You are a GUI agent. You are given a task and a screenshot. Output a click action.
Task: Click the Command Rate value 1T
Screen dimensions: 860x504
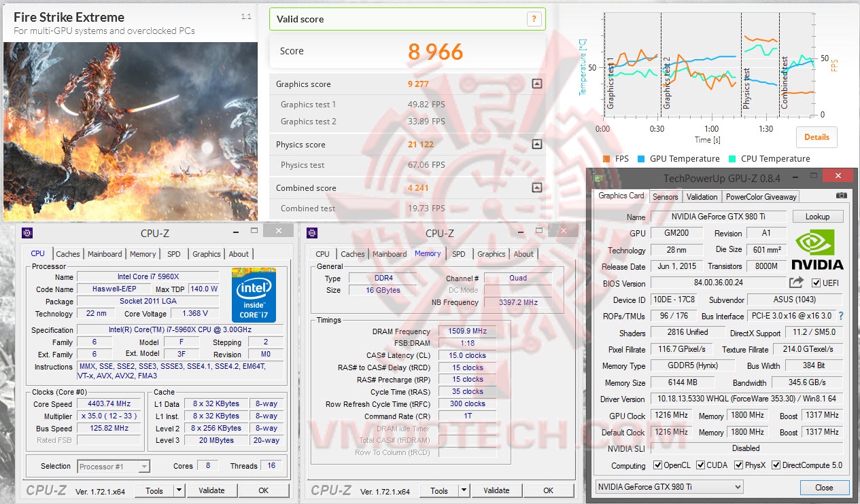[x=468, y=416]
